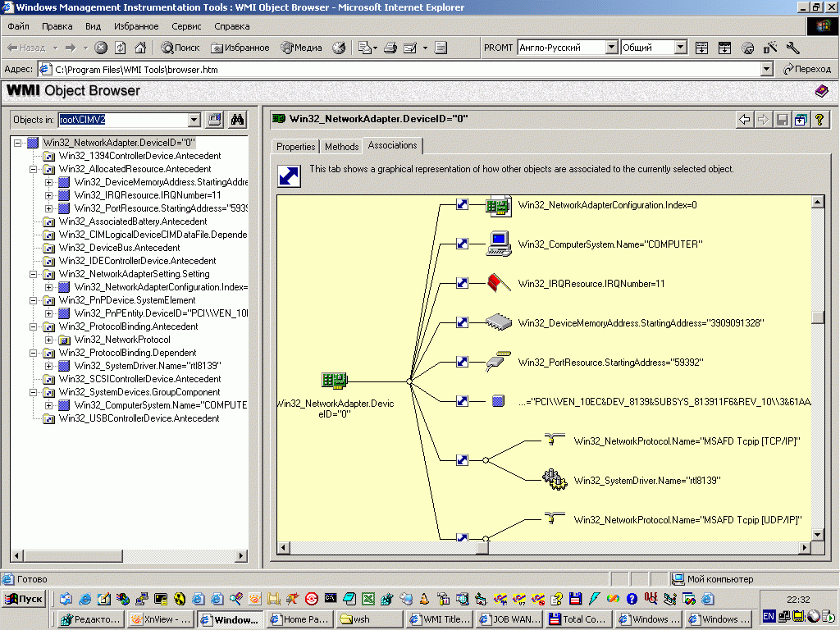Select Win32_1394ControllerDevice.Antecedent tree item

139,156
